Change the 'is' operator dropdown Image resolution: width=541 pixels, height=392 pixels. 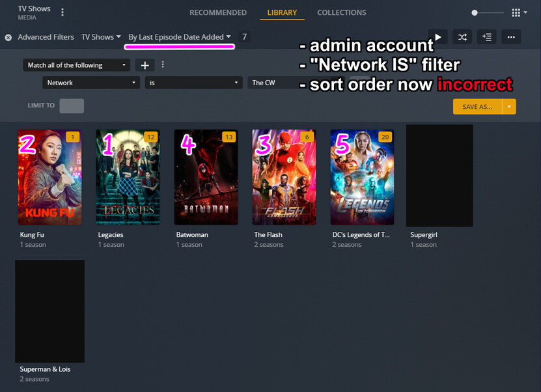click(x=193, y=83)
